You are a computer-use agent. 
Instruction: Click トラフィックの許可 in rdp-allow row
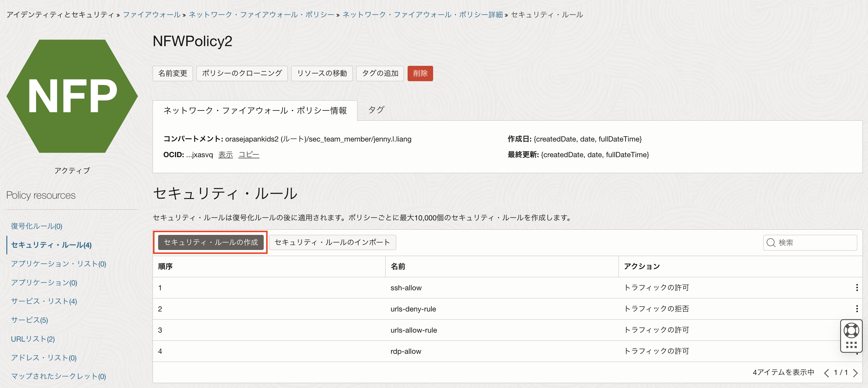tap(656, 351)
